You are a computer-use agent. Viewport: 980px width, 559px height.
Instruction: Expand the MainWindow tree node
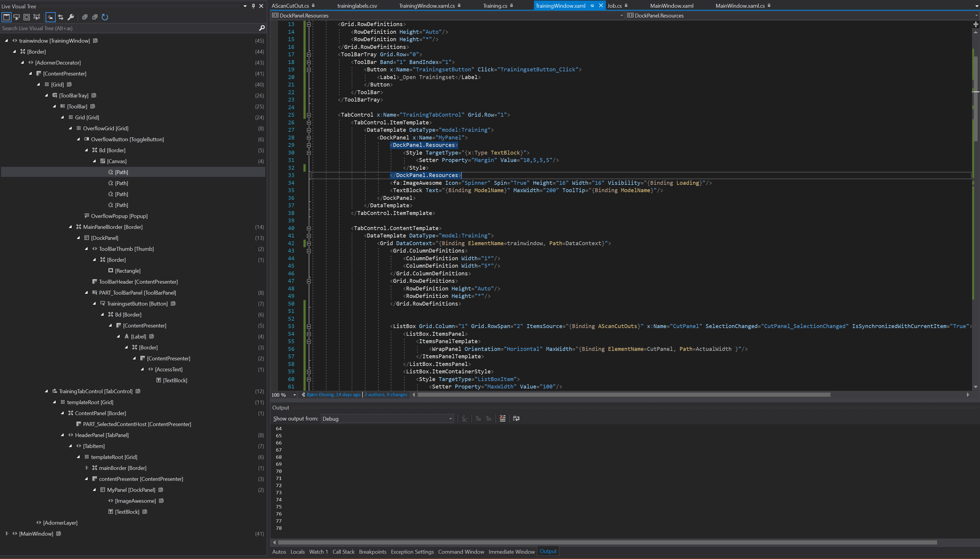[x=7, y=533]
